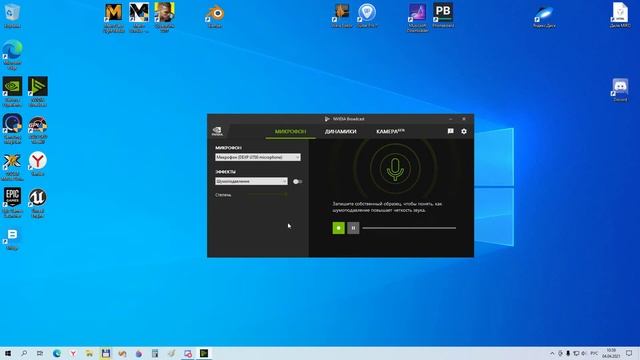
Task: Open the Guitar Pro pick-shaped icon
Action: 367,16
